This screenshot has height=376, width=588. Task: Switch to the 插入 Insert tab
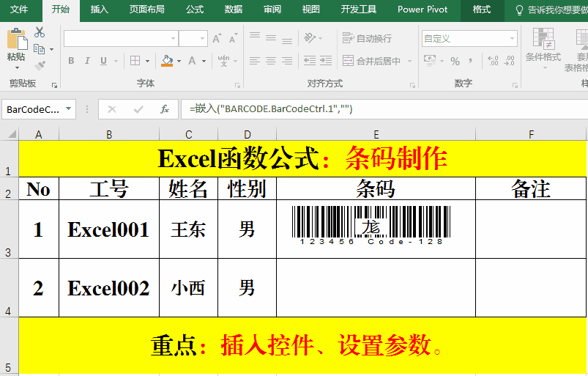(x=99, y=10)
